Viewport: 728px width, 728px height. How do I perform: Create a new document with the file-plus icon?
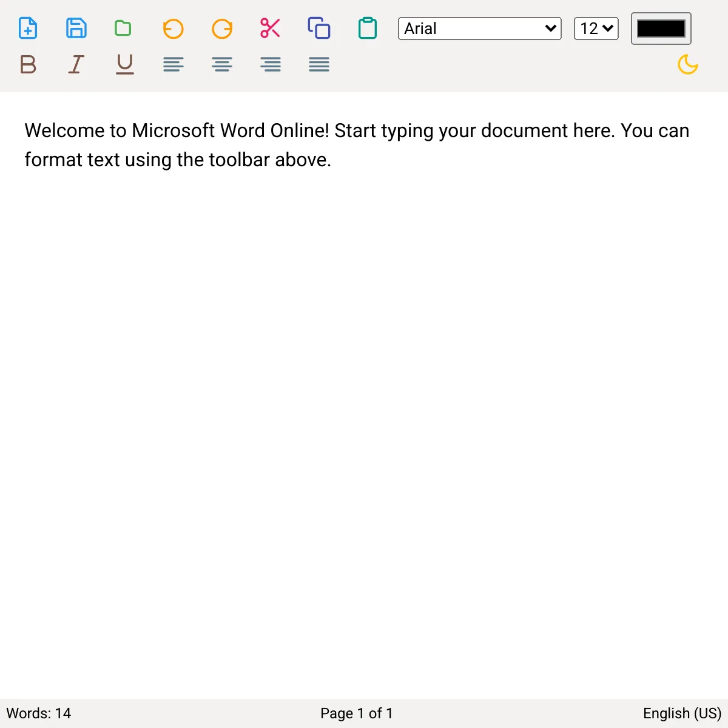pos(28,29)
